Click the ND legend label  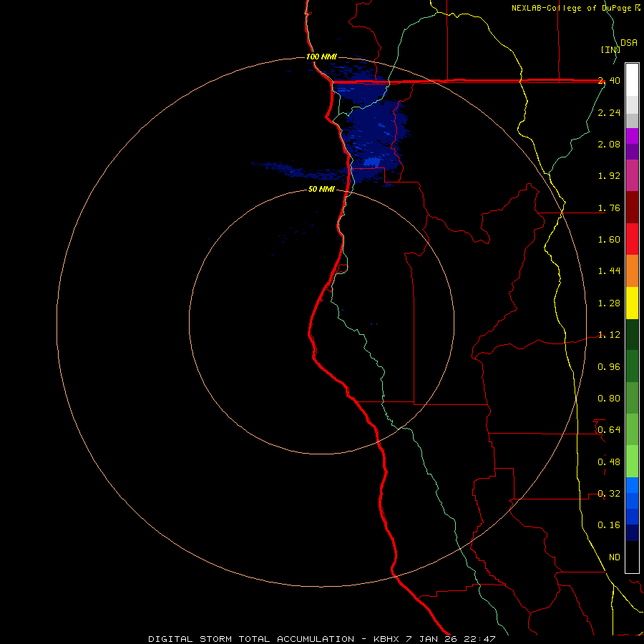pos(615,557)
